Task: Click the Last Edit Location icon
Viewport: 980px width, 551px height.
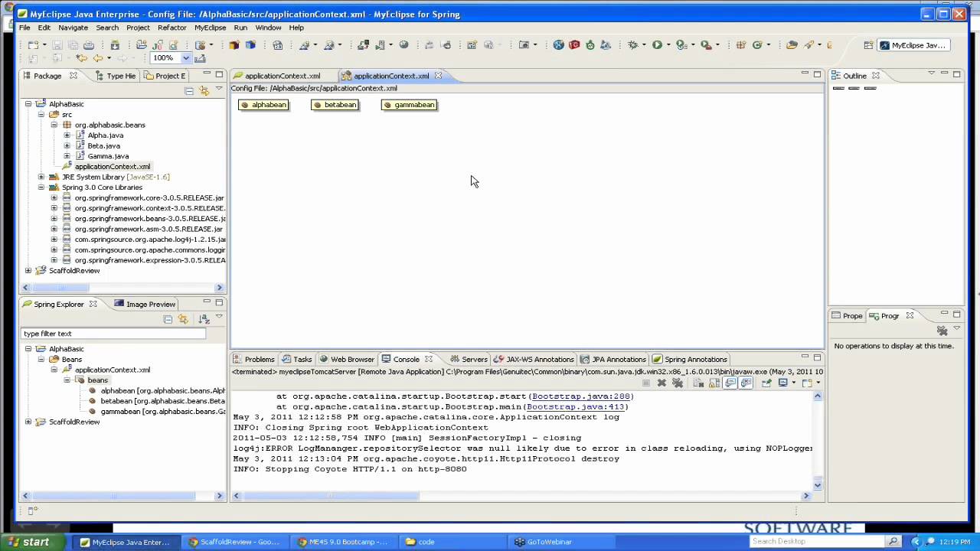Action: point(81,58)
